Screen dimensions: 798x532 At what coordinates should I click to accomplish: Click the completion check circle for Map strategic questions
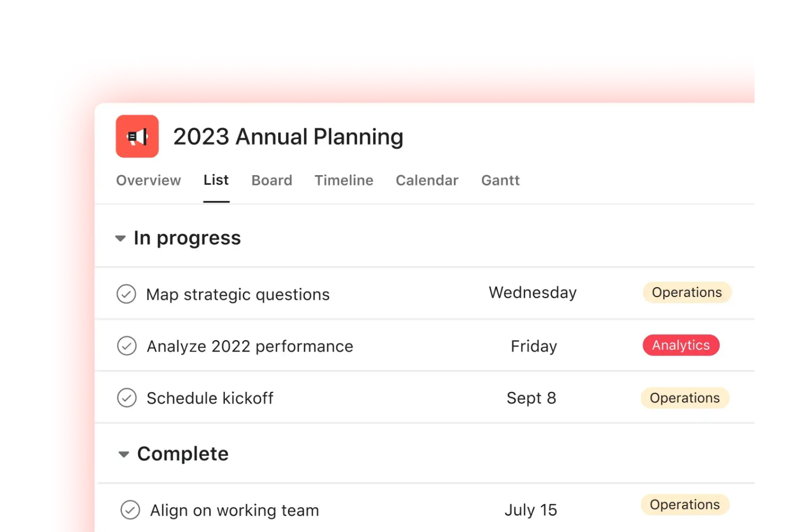pos(126,294)
